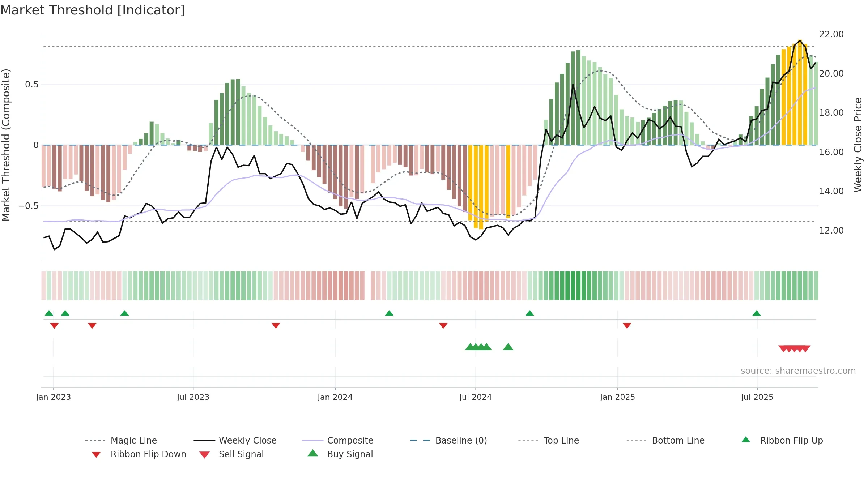
Task: Click the 18.00 price axis tick
Action: coord(831,113)
